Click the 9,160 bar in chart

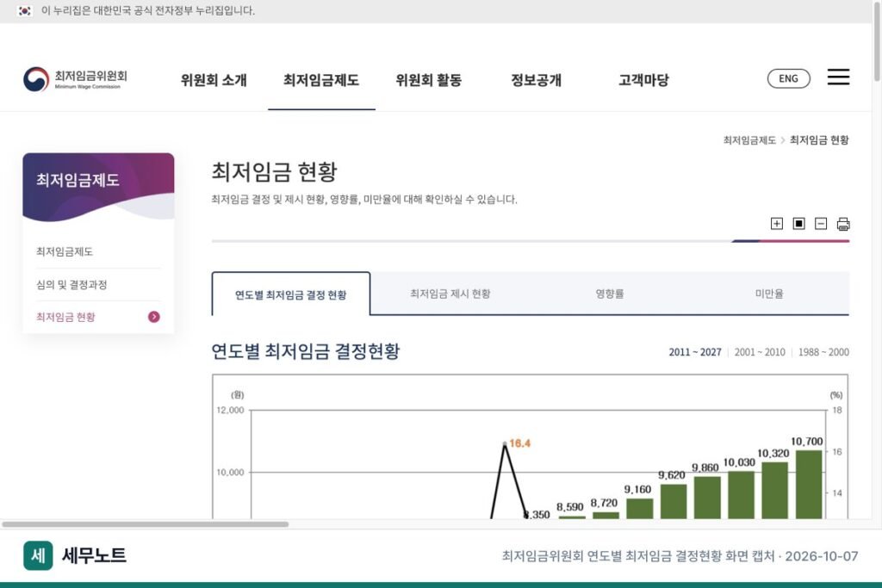click(640, 508)
